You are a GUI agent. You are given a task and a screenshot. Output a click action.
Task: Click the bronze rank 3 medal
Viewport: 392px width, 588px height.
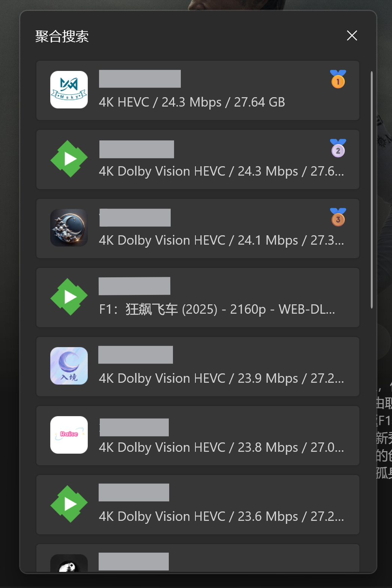pos(338,217)
